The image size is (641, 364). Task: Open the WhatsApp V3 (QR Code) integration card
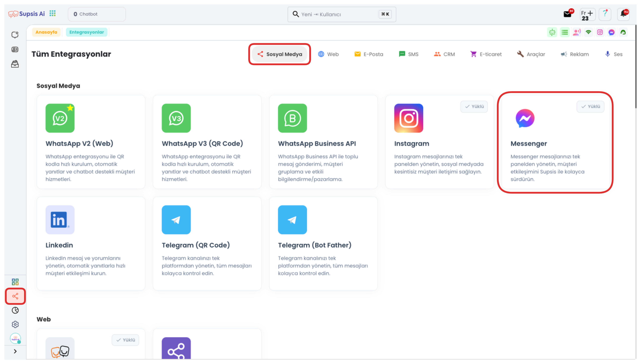click(x=207, y=142)
